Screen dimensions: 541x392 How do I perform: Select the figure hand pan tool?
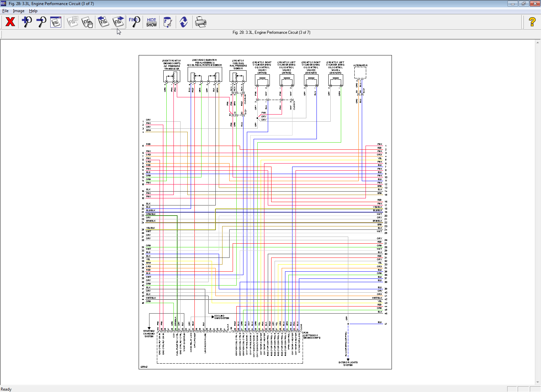(87, 22)
